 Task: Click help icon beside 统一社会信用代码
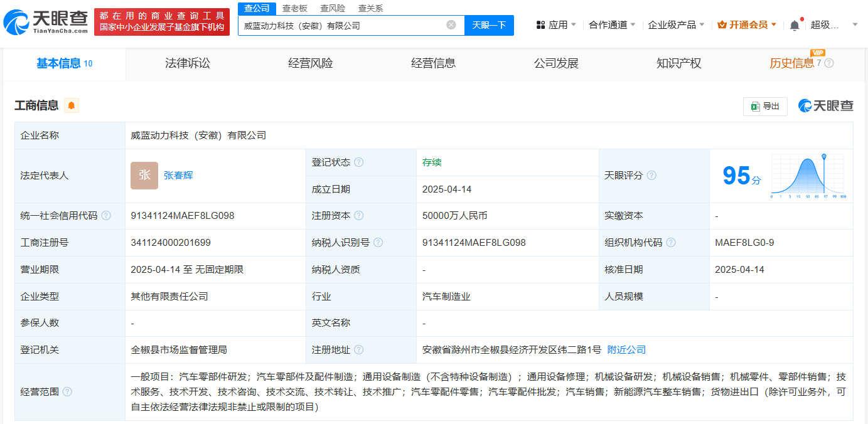pos(106,216)
